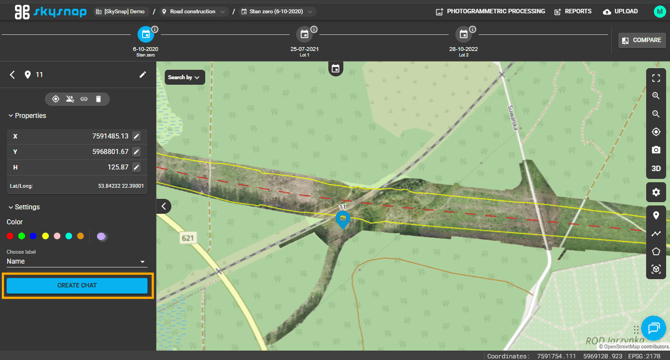Viewport: 670px width, 360px height.
Task: Click the Compare button
Action: [642, 40]
